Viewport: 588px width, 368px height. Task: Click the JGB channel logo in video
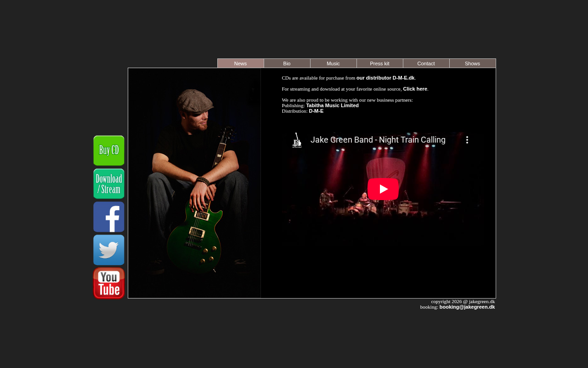[x=297, y=140]
